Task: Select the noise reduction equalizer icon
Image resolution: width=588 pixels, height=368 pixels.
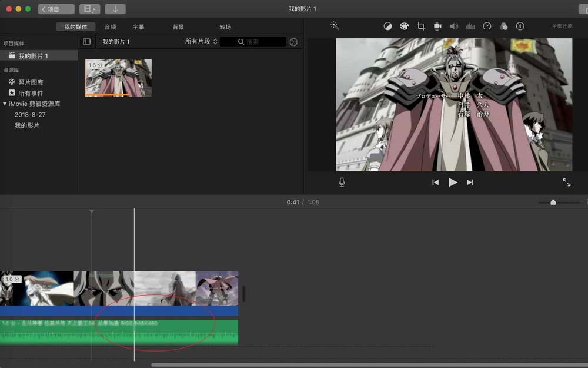Action: (x=470, y=26)
